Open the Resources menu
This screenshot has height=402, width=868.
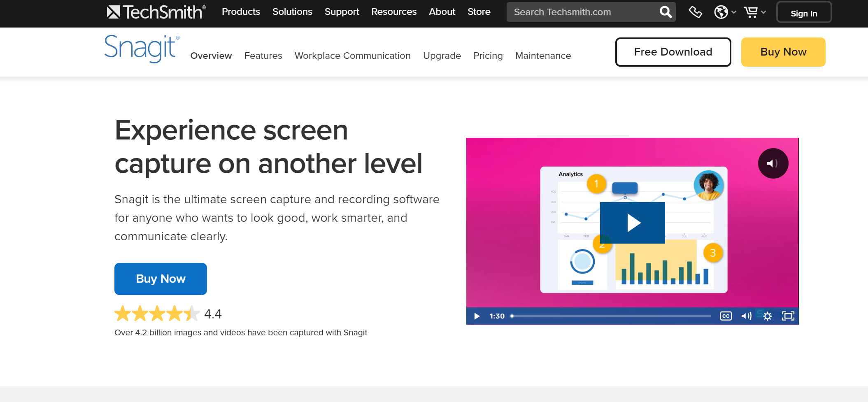pos(394,12)
